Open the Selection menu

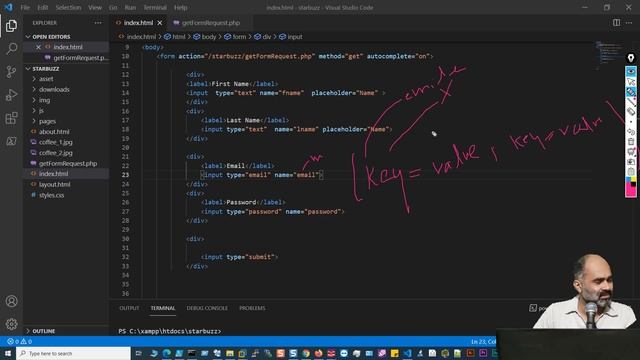(68, 7)
